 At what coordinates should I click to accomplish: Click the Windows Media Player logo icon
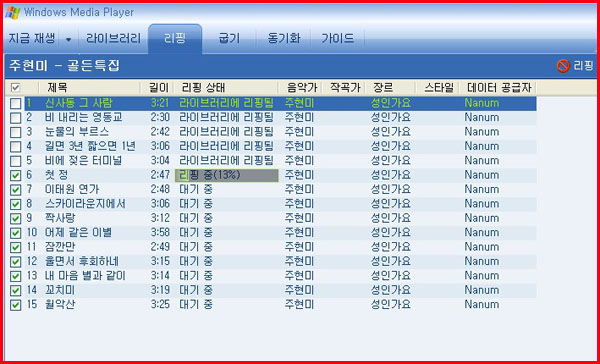(13, 12)
